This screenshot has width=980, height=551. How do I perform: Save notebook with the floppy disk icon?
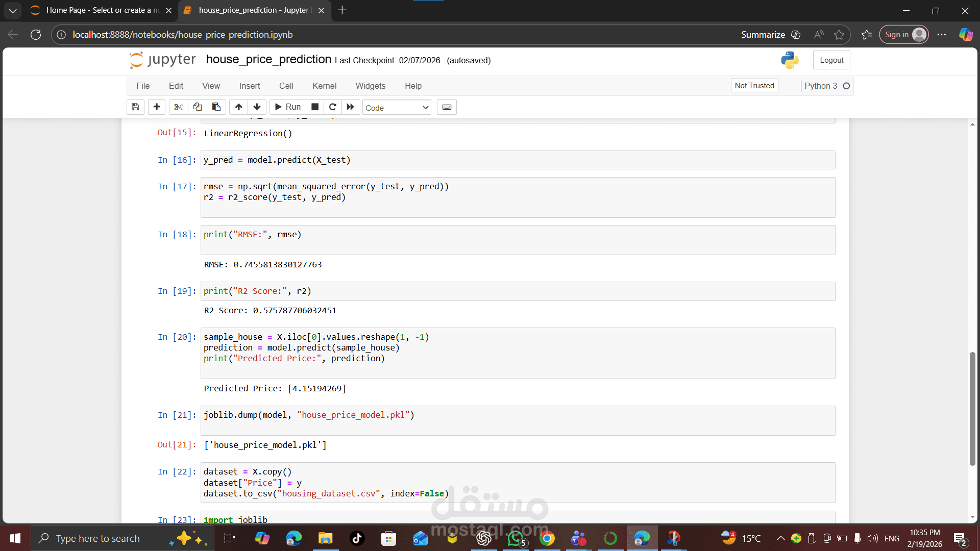pos(135,107)
